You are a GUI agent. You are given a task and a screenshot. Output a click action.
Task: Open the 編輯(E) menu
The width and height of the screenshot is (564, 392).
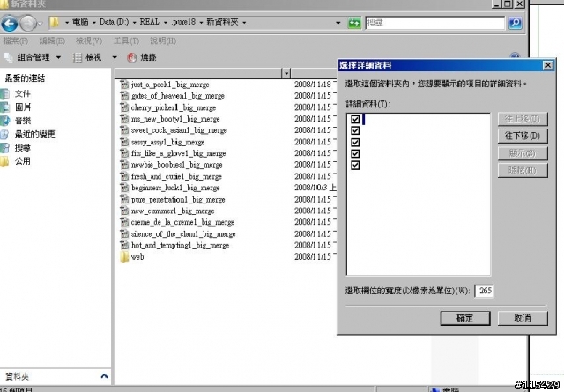pos(52,41)
